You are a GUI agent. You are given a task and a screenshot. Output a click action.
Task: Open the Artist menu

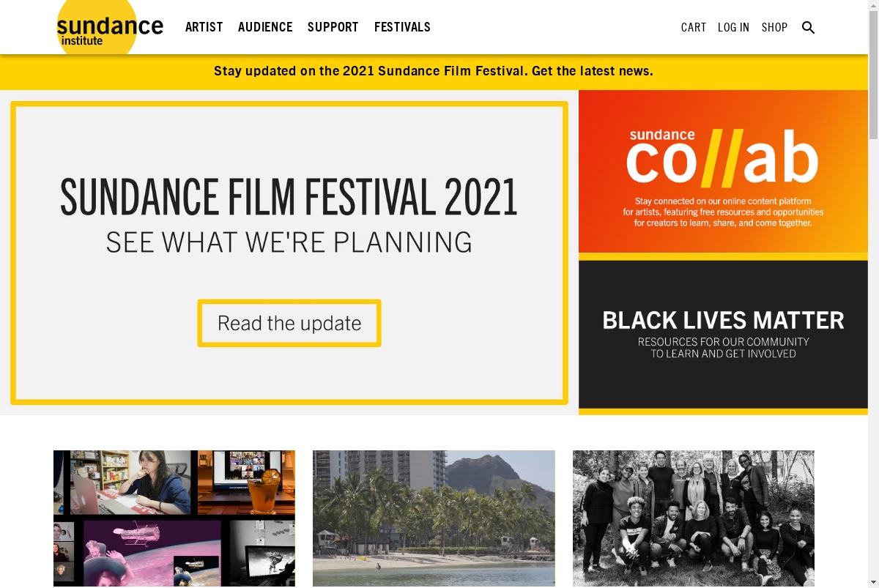click(x=204, y=27)
